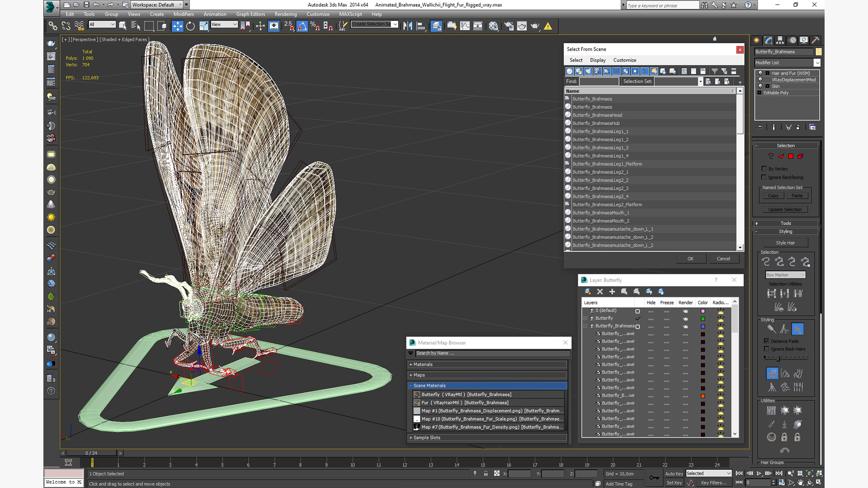
Task: Toggle render teapot for Butterfly_Brahmaea layer
Action: (x=685, y=326)
